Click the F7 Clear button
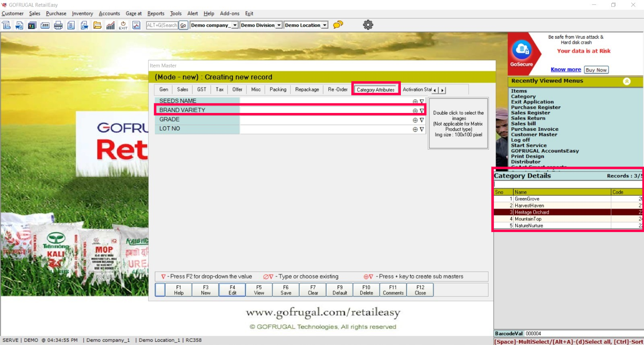Image resolution: width=644 pixels, height=345 pixels. pyautogui.click(x=313, y=290)
